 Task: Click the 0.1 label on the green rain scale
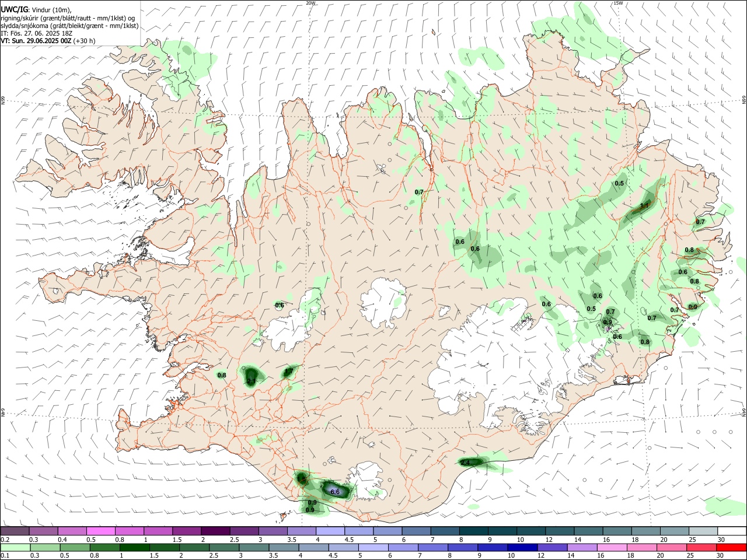pos(5,555)
